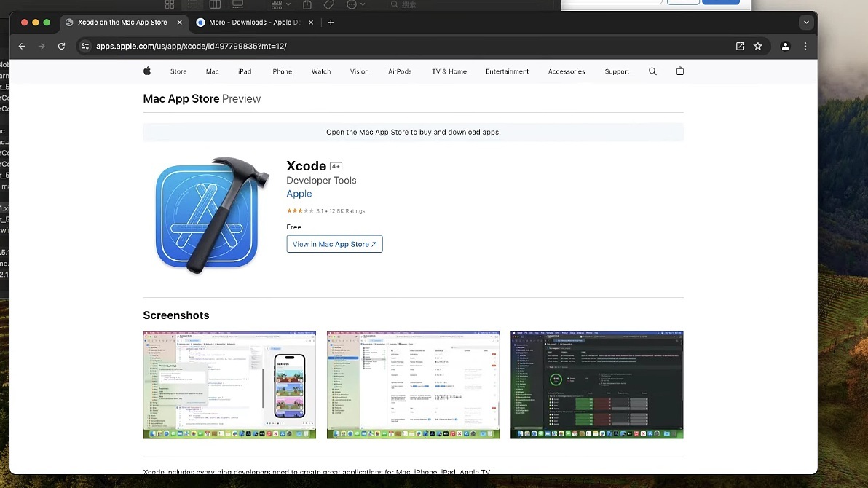
Task: Open the shopping bag icon
Action: (x=680, y=71)
